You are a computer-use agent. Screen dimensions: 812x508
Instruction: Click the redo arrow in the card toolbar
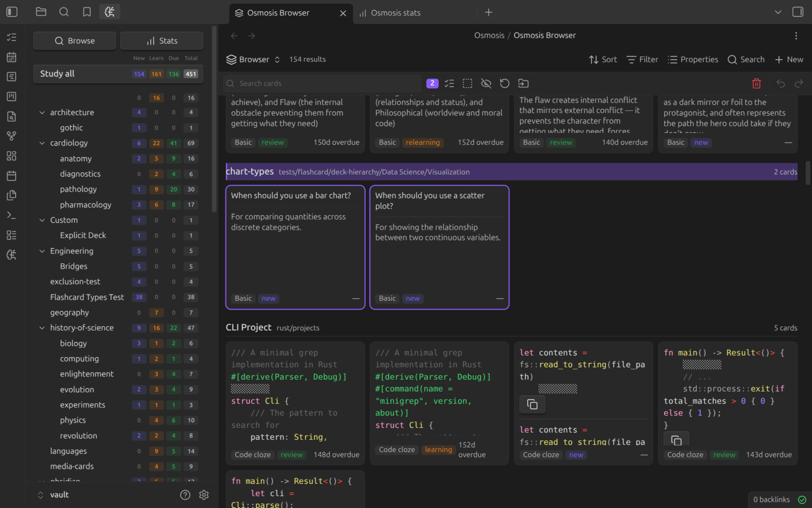(799, 83)
